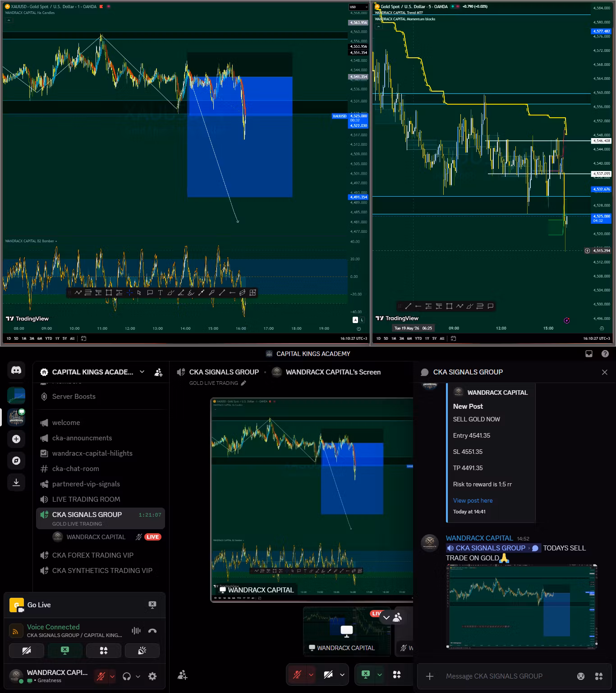This screenshot has height=693, width=616.
Task: Open emoji picker in message box
Action: [581, 676]
